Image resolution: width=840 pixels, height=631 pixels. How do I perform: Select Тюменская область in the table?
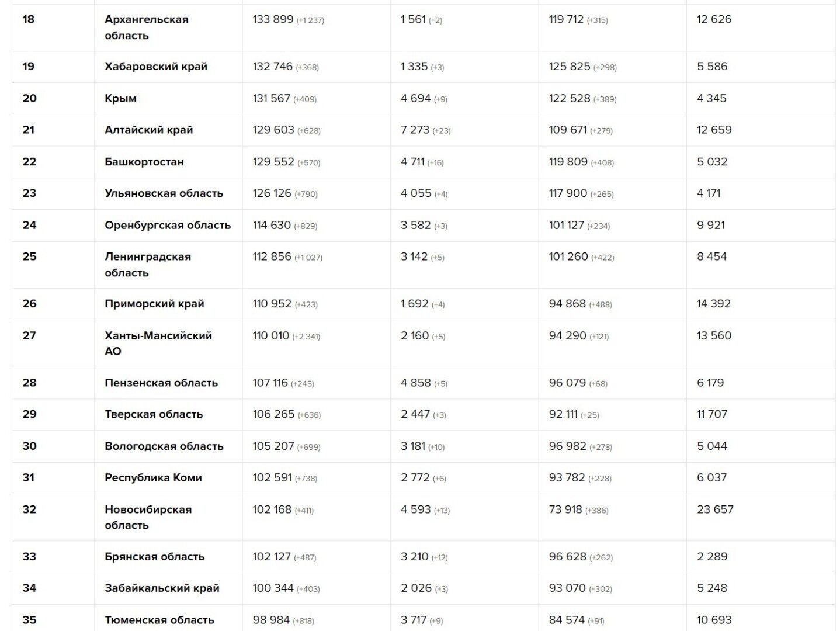coord(159,620)
